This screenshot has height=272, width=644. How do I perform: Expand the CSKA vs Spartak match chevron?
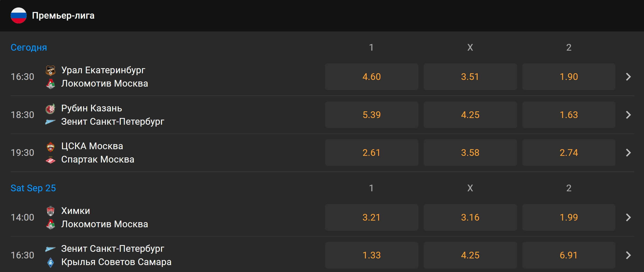point(628,153)
